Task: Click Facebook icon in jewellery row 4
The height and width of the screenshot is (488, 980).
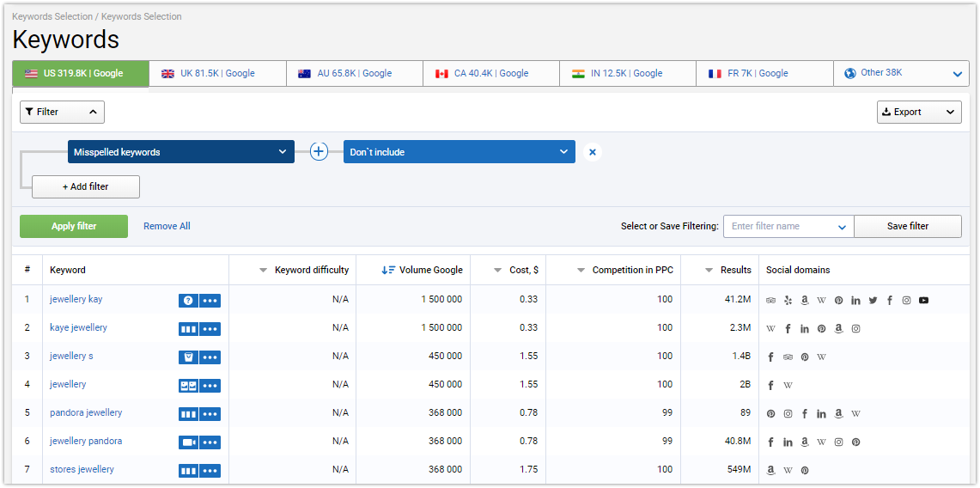Action: click(x=770, y=386)
